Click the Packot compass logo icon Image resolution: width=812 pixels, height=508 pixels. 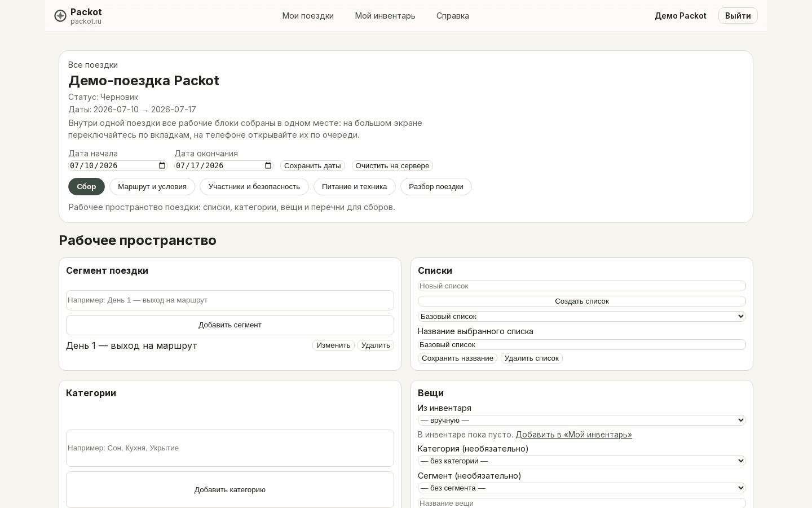click(x=60, y=16)
